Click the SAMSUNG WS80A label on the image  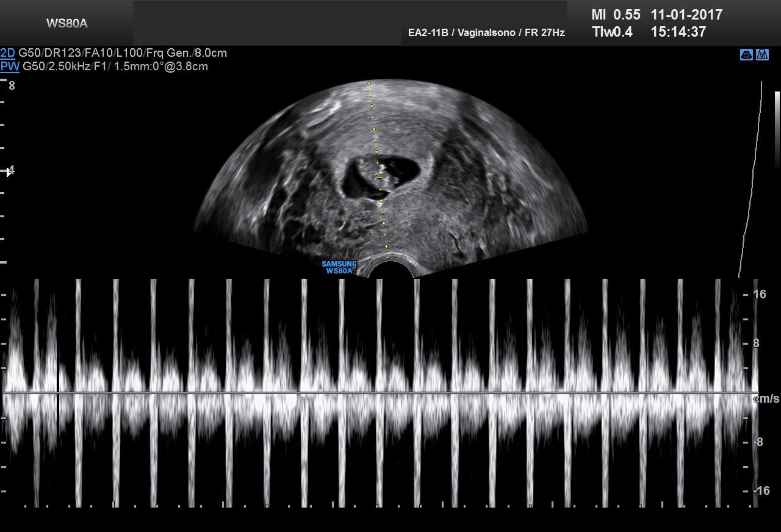pyautogui.click(x=339, y=267)
